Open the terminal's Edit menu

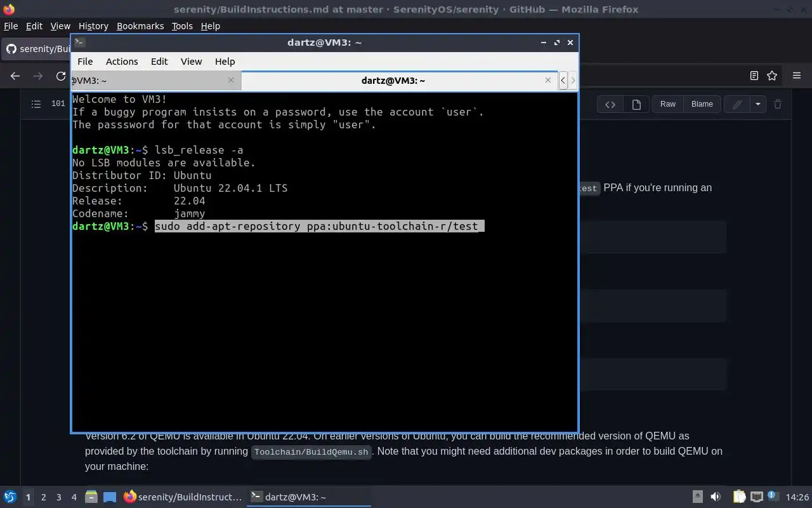point(159,62)
